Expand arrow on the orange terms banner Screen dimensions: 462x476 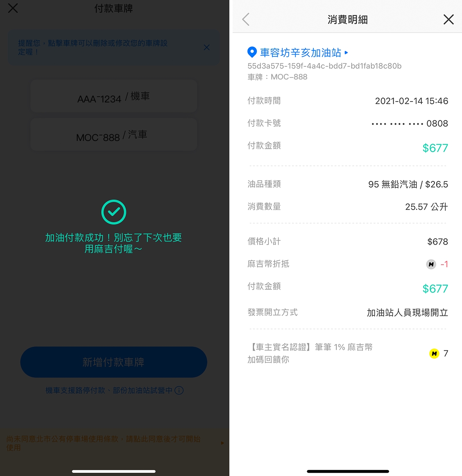coord(222,443)
